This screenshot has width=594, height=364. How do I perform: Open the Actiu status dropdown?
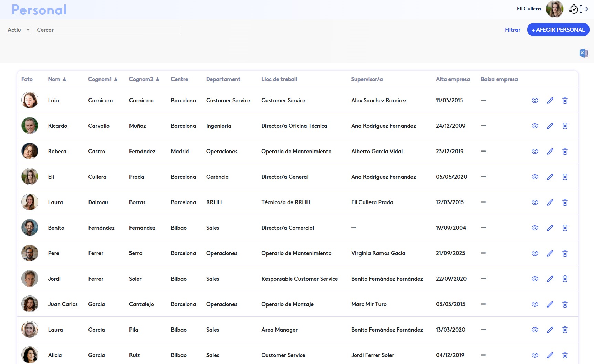click(19, 30)
